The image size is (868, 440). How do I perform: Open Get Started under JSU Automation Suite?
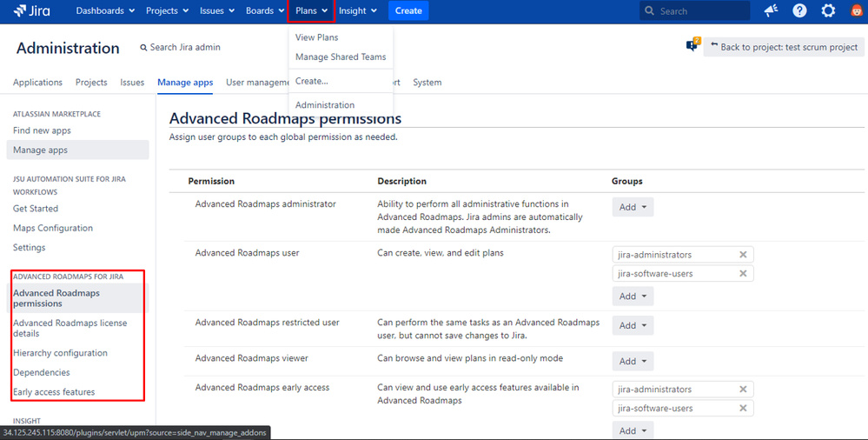click(x=36, y=209)
